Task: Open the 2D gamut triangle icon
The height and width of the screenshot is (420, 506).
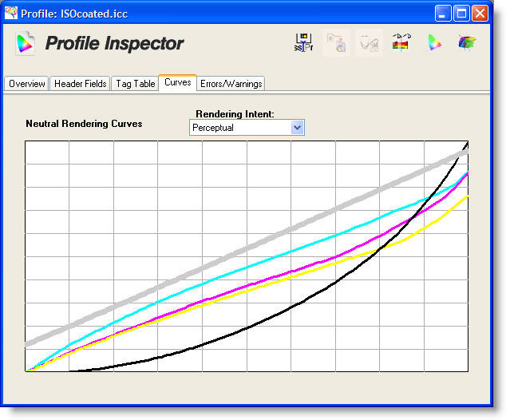Action: pyautogui.click(x=434, y=44)
